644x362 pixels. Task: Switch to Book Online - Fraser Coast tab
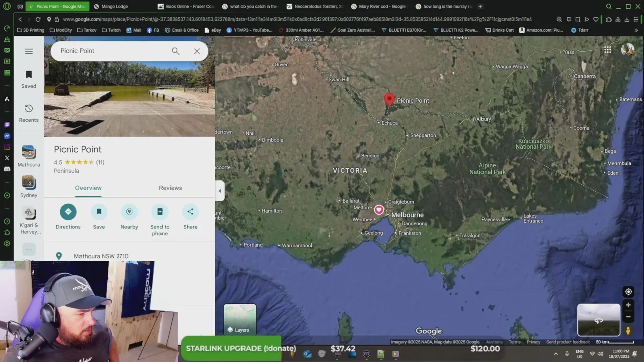[186, 7]
